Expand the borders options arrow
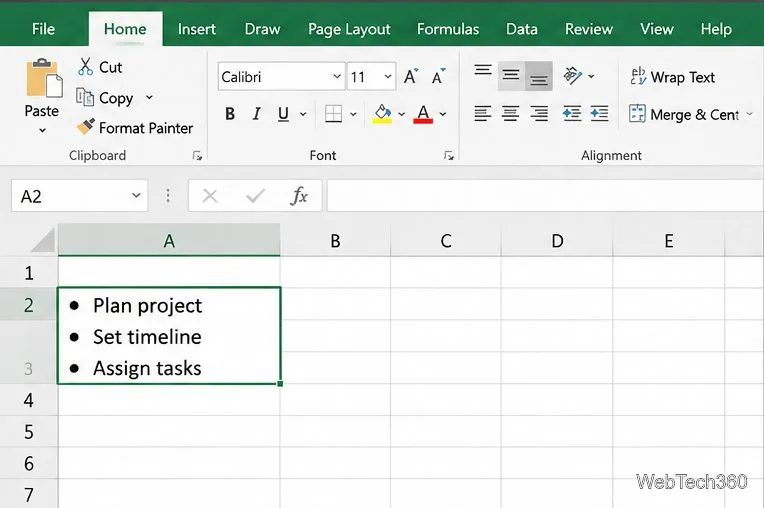The image size is (764, 508). point(353,114)
